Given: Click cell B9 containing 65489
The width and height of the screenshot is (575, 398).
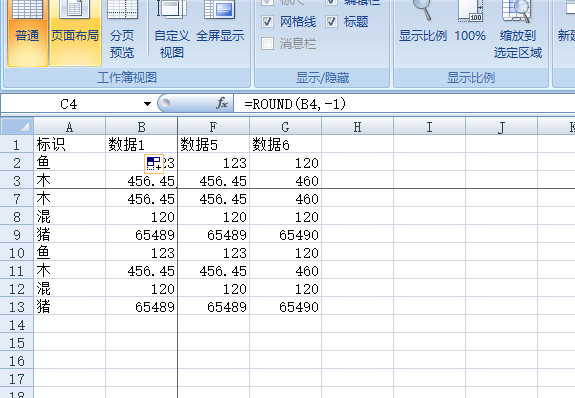Looking at the screenshot, I should point(142,234).
